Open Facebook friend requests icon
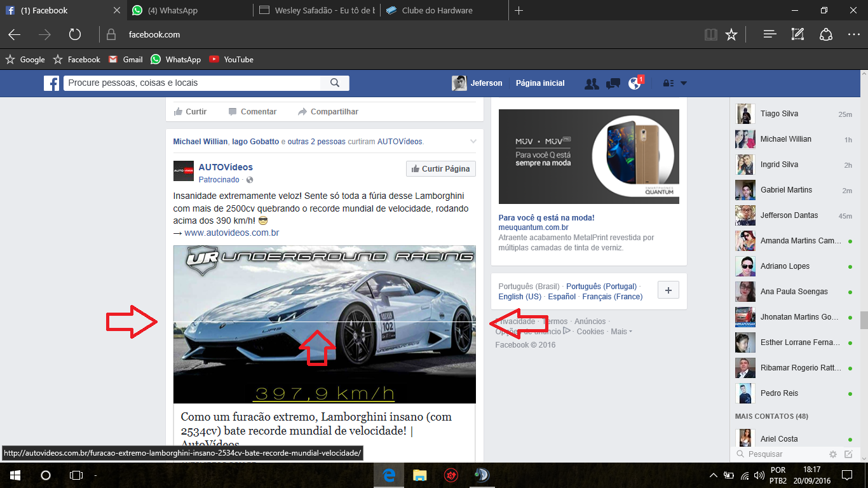This screenshot has height=488, width=868. [592, 83]
